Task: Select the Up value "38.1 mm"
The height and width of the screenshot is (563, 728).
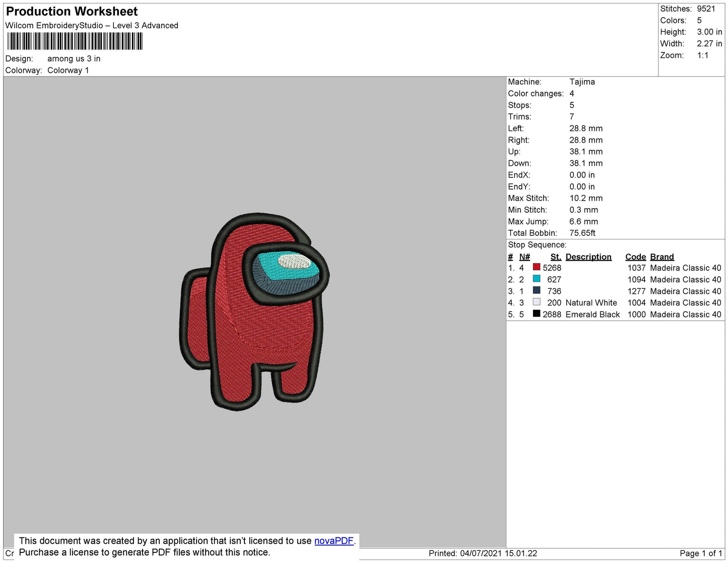Action: (586, 152)
